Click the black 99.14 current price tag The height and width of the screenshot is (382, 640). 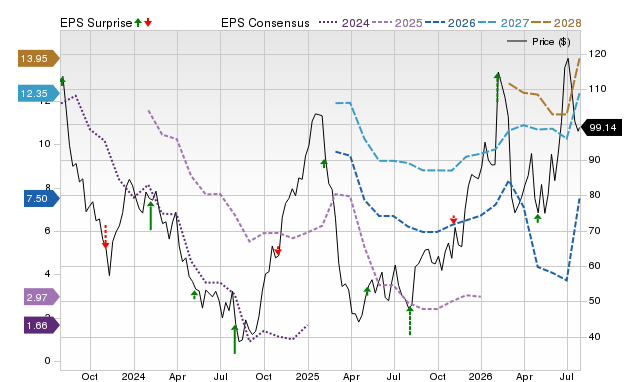[601, 128]
